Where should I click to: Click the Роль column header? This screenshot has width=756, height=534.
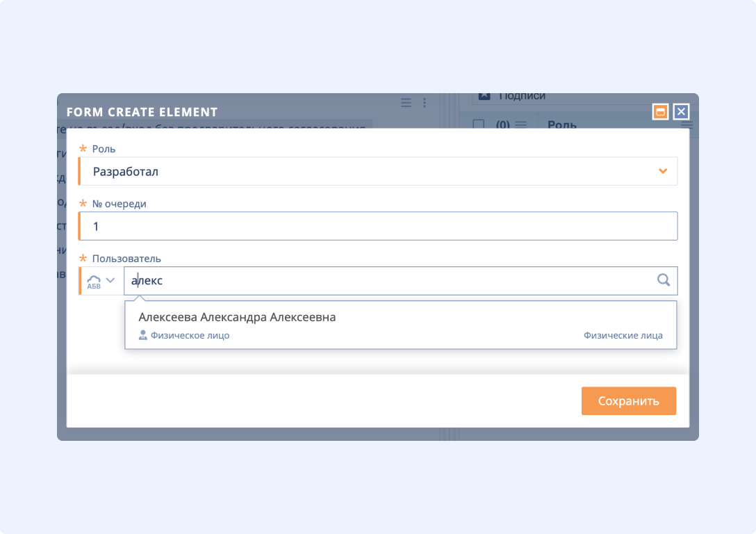click(562, 124)
